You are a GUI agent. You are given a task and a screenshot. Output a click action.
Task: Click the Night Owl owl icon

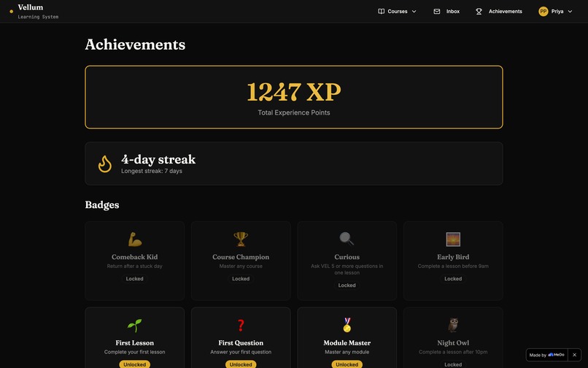tap(453, 325)
